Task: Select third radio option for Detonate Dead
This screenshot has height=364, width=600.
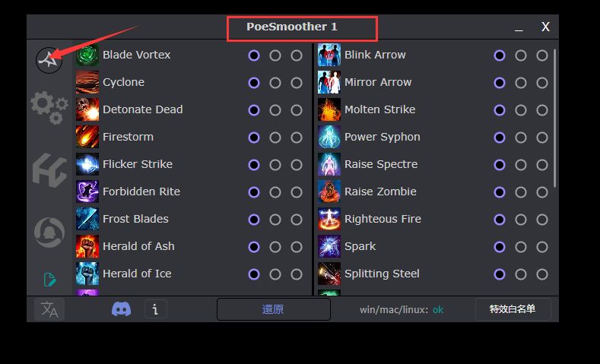Action: (297, 110)
